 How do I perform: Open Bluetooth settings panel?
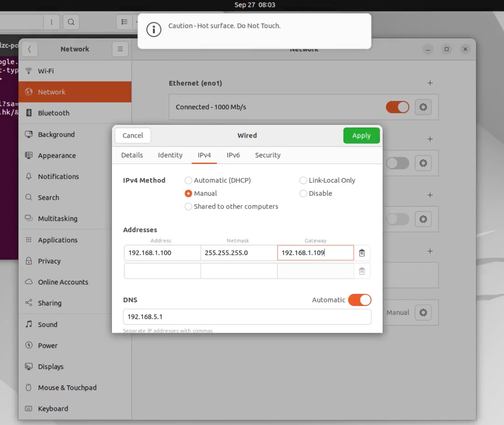(x=75, y=113)
